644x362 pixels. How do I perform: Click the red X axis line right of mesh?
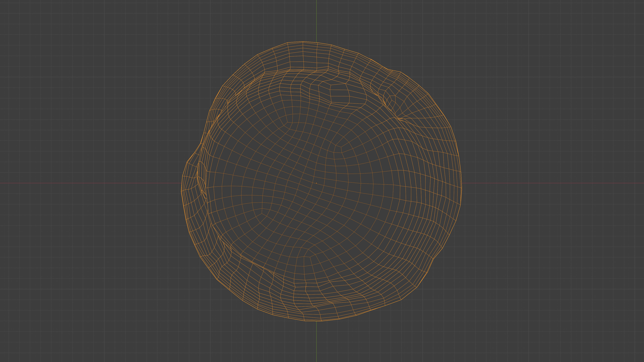[x=550, y=183]
